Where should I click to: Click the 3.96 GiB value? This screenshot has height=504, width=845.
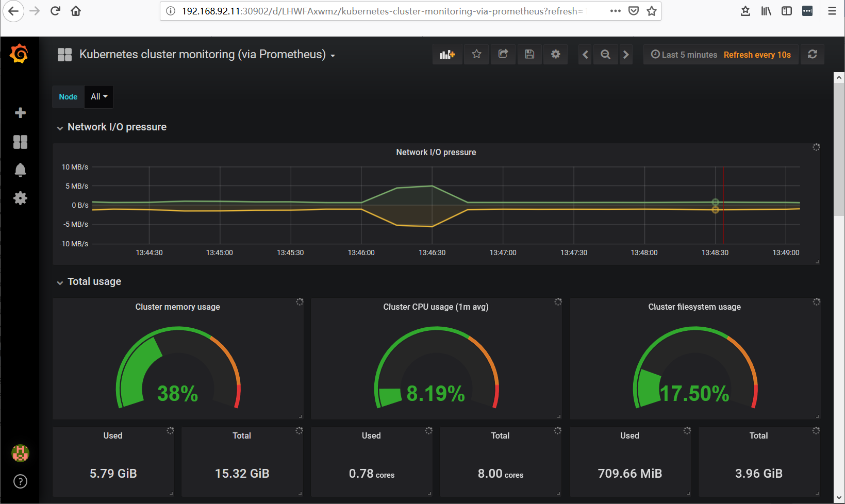[x=759, y=473]
